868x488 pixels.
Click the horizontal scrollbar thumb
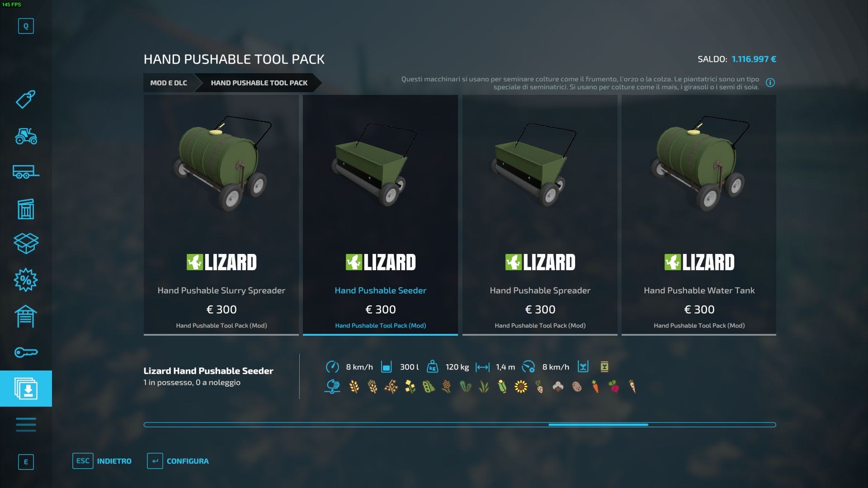coord(598,425)
